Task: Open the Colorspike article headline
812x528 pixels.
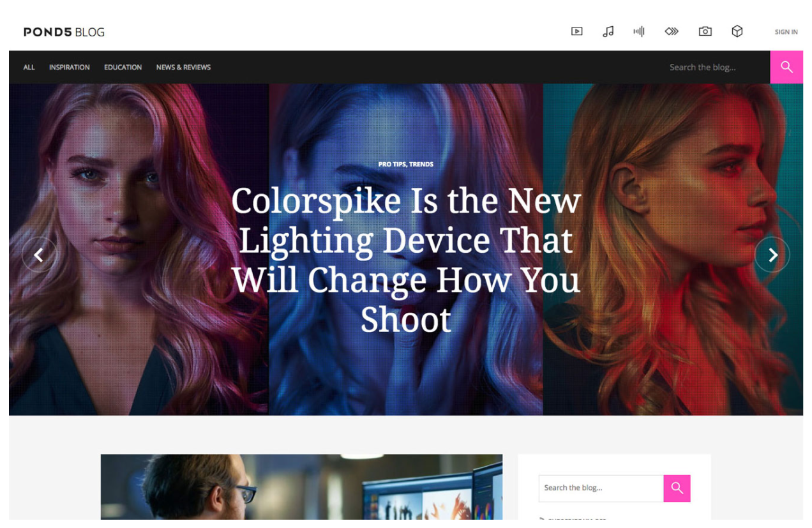Action: [406, 260]
